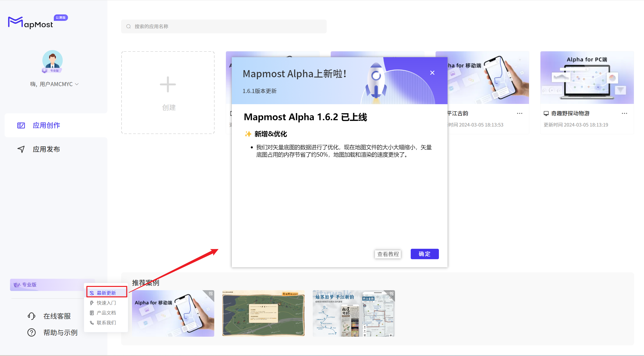
Task: Click the 创建 label on new app card
Action: click(x=169, y=107)
